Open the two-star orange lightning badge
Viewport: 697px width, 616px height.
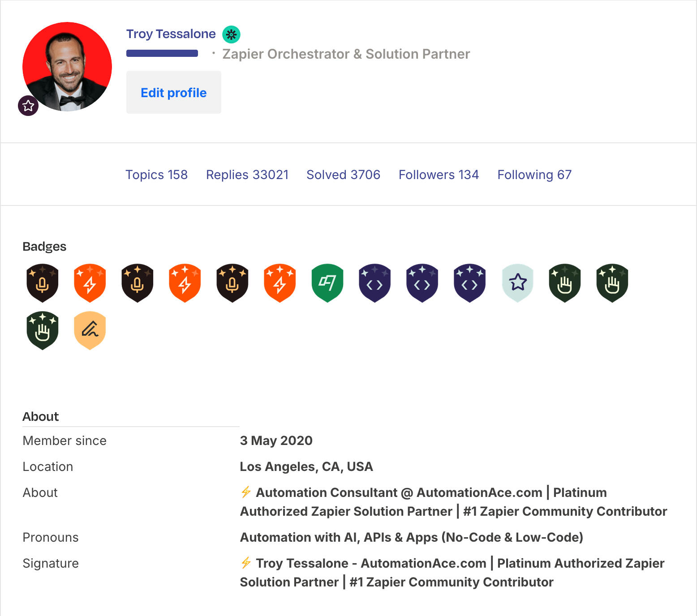[185, 283]
